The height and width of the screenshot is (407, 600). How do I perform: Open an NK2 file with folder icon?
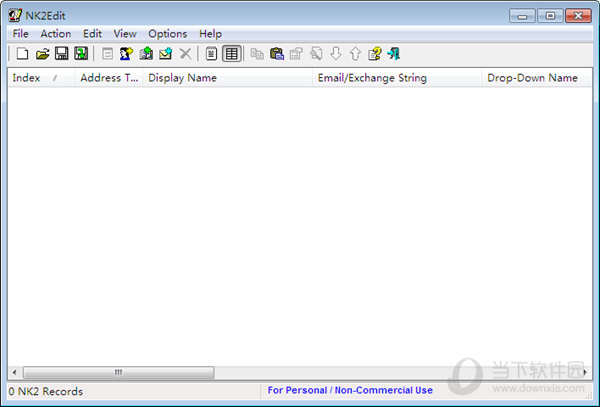[42, 54]
